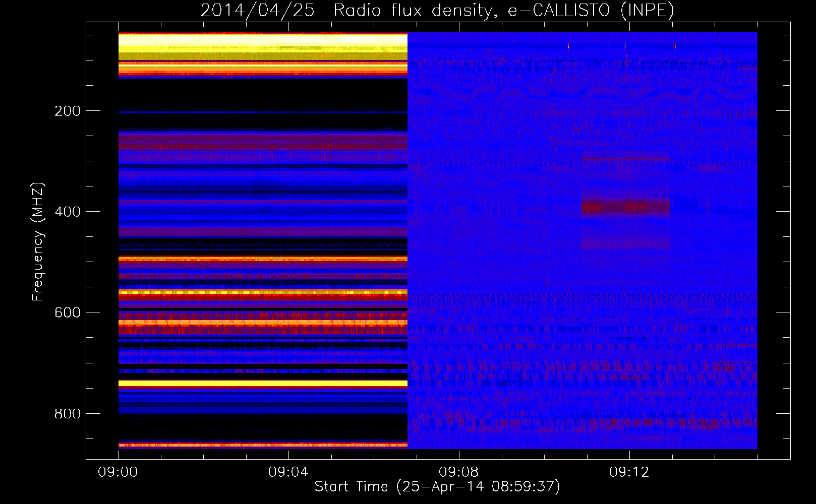Screen dimensions: 816x504
Task: Click the 09:08 time tick label
Action: coord(459,472)
